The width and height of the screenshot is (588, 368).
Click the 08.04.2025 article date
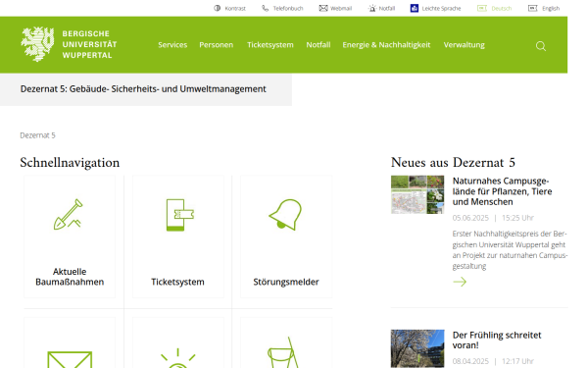[x=470, y=361]
